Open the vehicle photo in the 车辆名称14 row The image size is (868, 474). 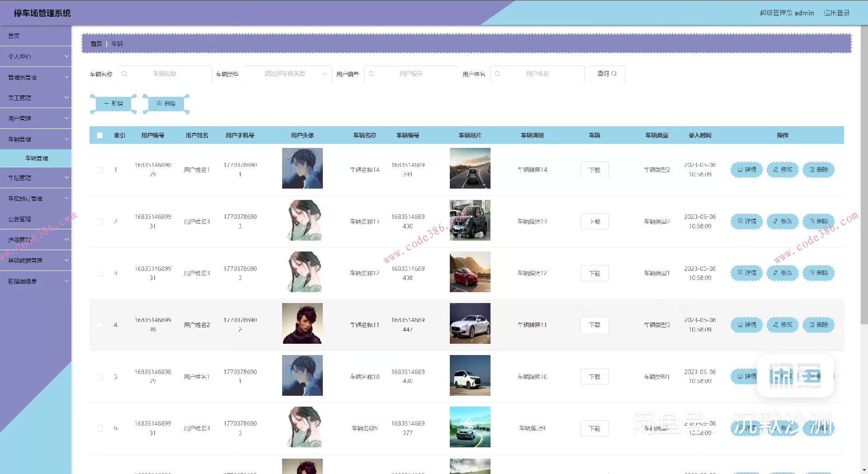click(470, 168)
